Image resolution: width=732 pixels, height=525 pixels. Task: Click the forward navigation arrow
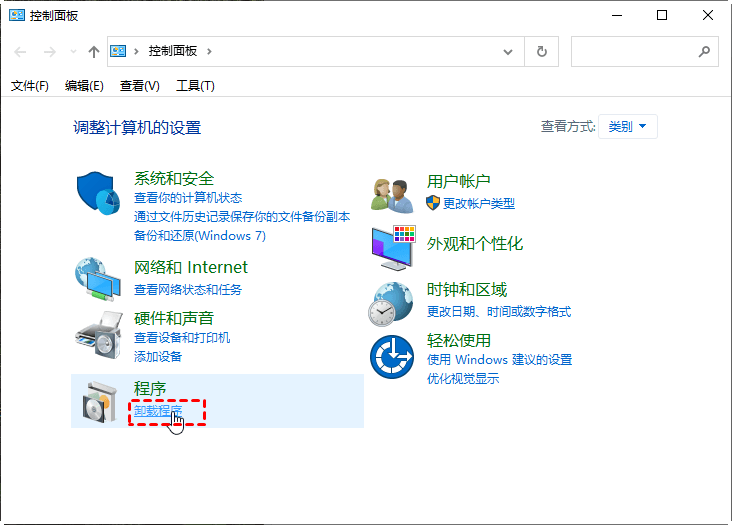tap(49, 51)
